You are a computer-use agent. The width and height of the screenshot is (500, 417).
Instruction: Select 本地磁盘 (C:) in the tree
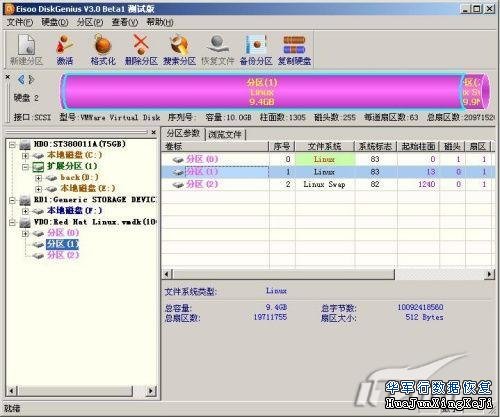click(x=74, y=155)
